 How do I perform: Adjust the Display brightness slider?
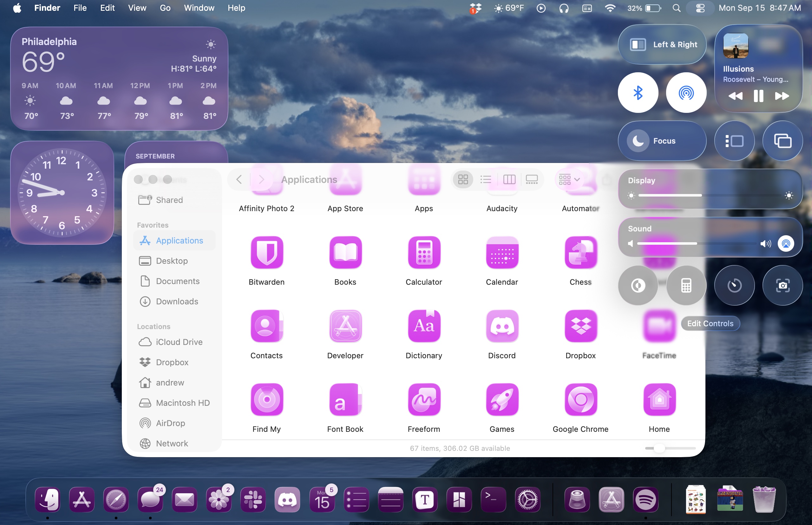pyautogui.click(x=702, y=195)
